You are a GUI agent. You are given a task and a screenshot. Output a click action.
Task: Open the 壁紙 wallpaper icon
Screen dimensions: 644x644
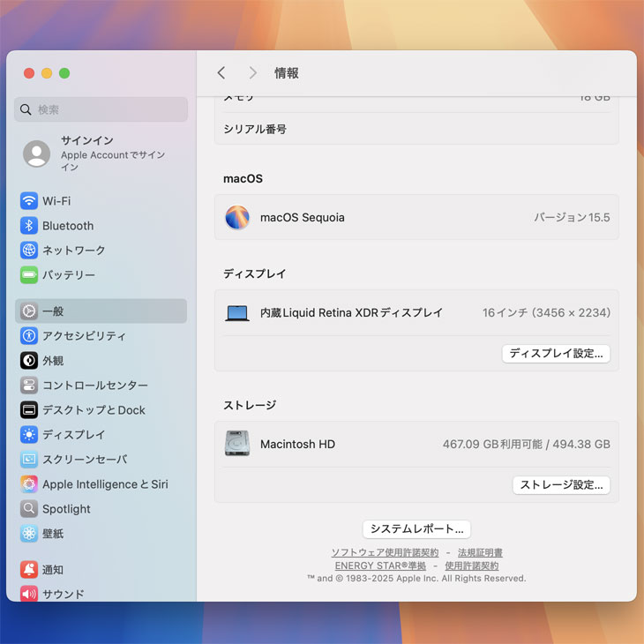pyautogui.click(x=29, y=534)
